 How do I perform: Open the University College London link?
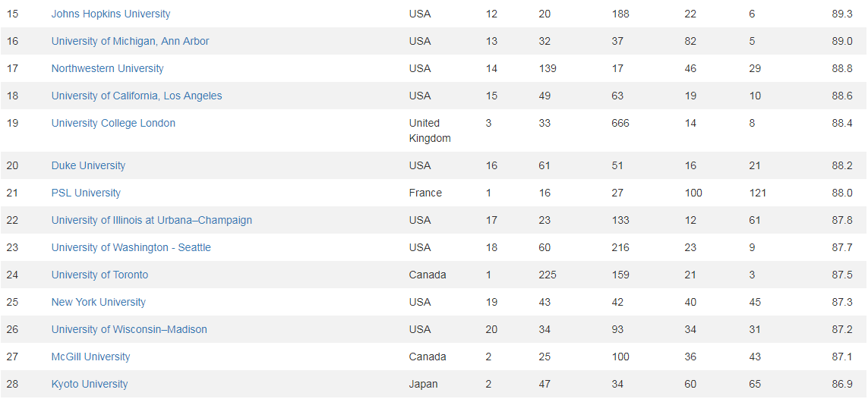tap(113, 123)
